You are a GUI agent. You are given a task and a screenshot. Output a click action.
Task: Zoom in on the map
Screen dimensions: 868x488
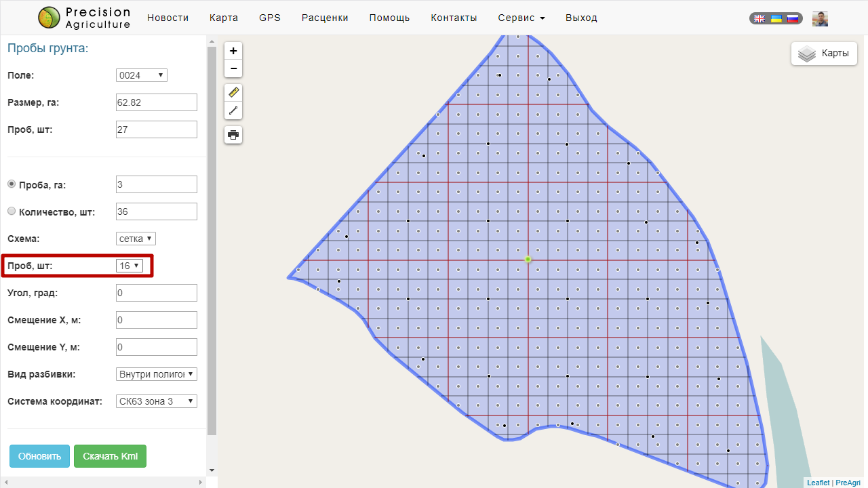[x=233, y=51]
